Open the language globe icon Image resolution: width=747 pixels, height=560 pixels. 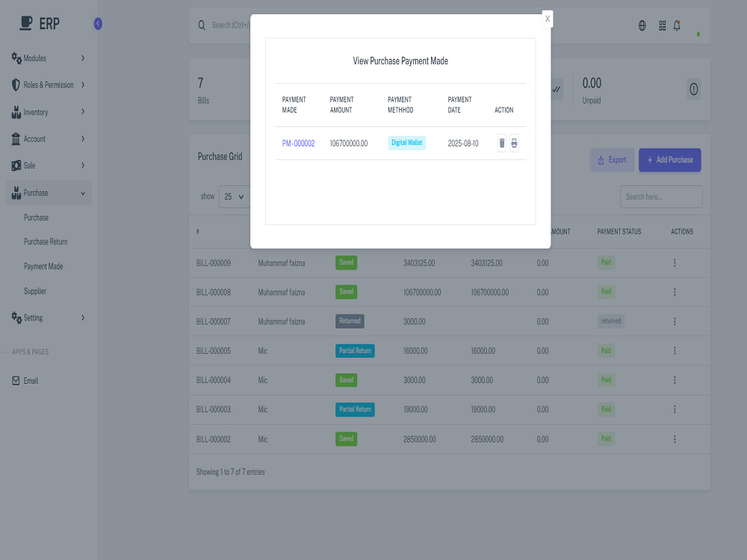(642, 25)
